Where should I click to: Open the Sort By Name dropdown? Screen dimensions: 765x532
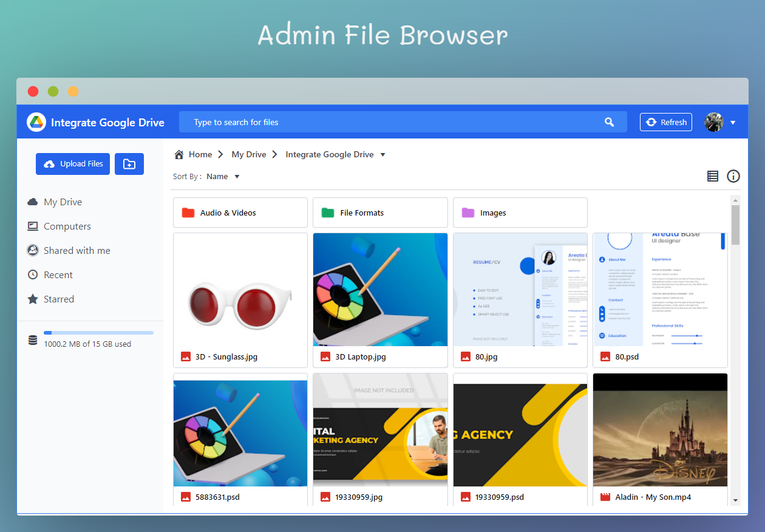click(x=223, y=177)
